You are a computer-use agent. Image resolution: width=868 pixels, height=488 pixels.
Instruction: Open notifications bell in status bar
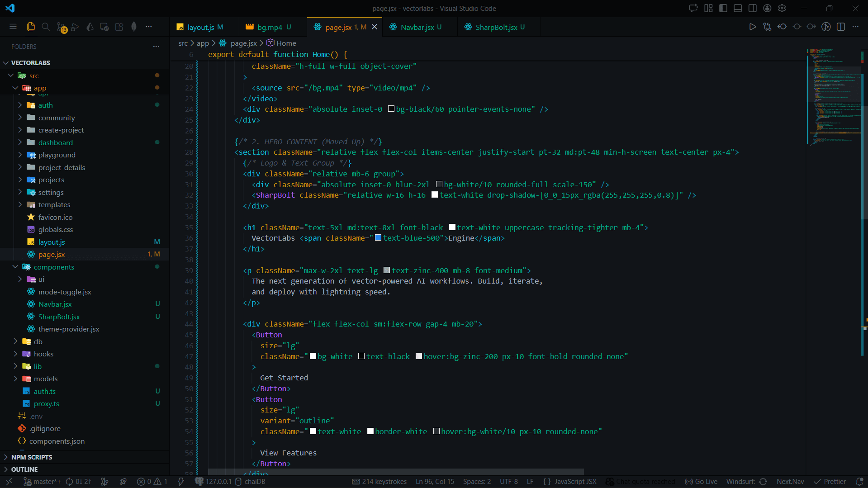coord(859,482)
